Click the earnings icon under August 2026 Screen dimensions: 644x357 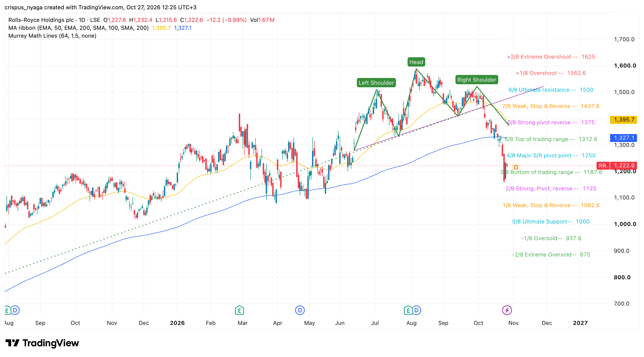coord(408,310)
